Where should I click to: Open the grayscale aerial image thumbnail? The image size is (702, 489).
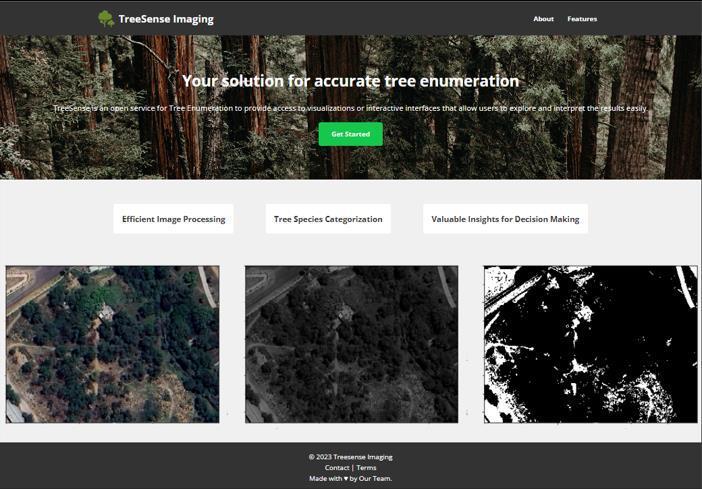(351, 344)
